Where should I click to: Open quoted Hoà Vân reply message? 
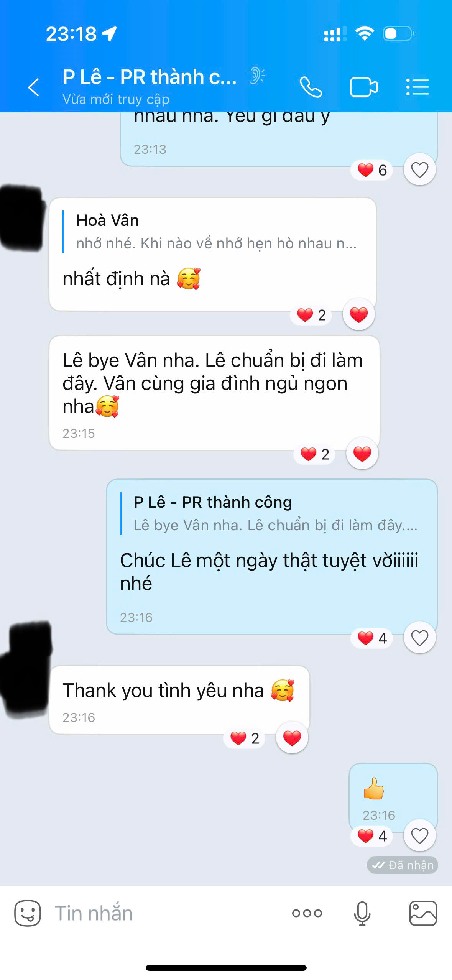[213, 232]
